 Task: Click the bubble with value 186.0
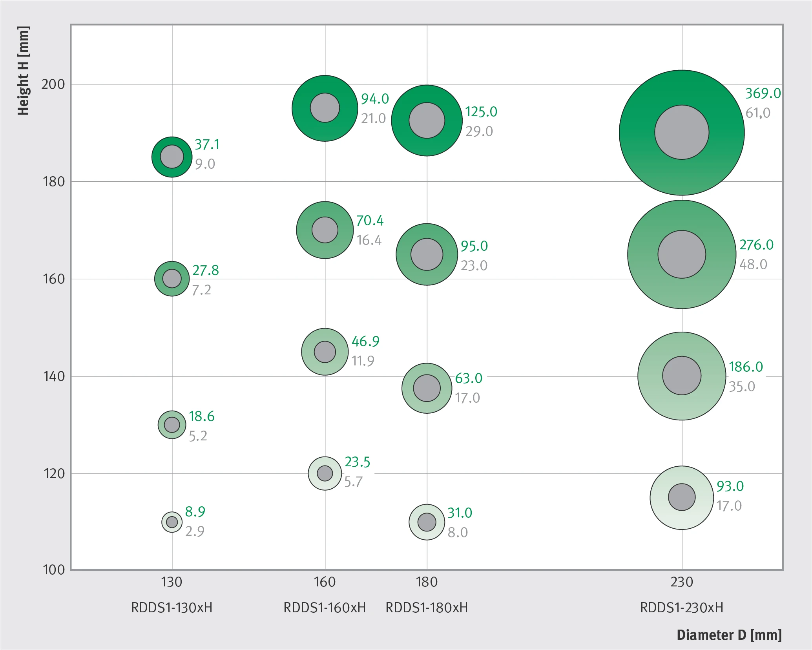tap(682, 376)
